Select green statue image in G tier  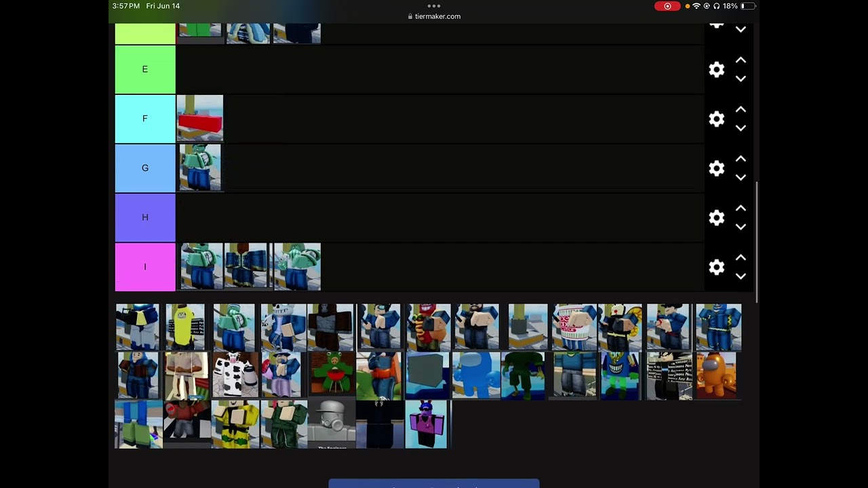click(x=200, y=168)
